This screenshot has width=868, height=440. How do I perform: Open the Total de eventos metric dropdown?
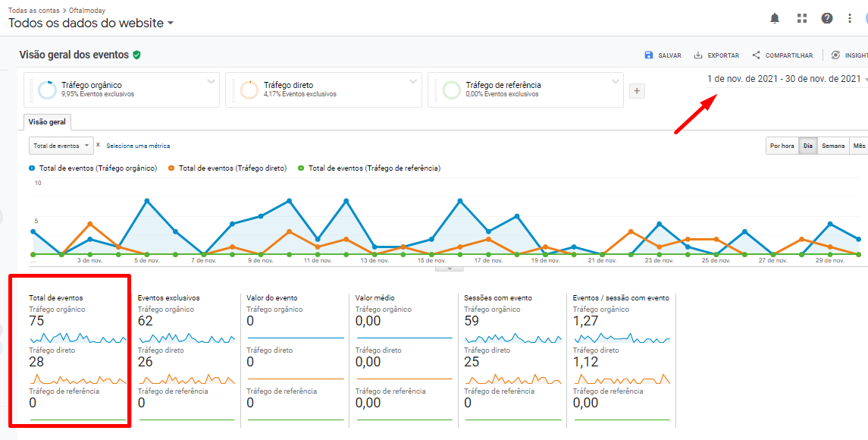point(61,146)
